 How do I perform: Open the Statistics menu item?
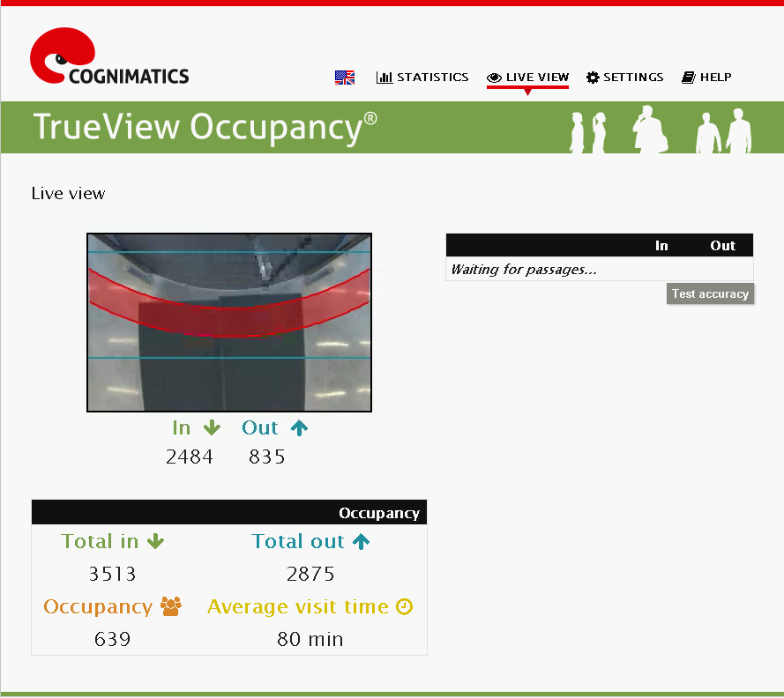(x=422, y=78)
